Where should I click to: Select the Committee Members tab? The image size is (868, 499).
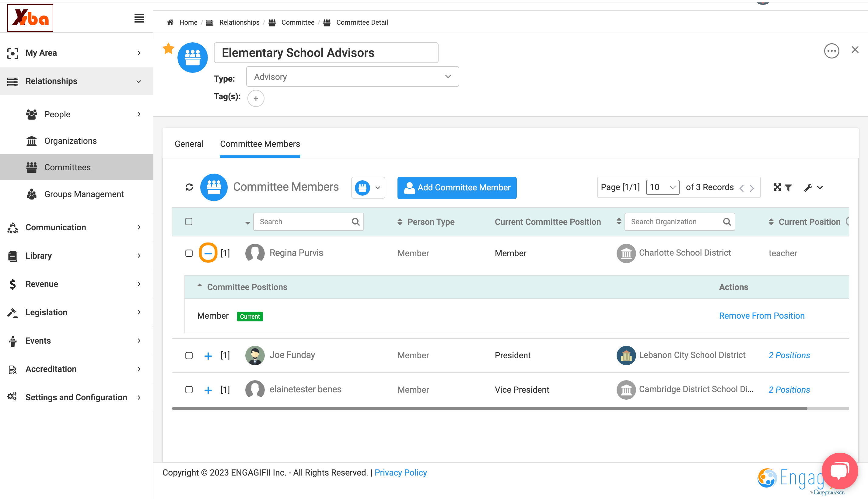point(260,144)
